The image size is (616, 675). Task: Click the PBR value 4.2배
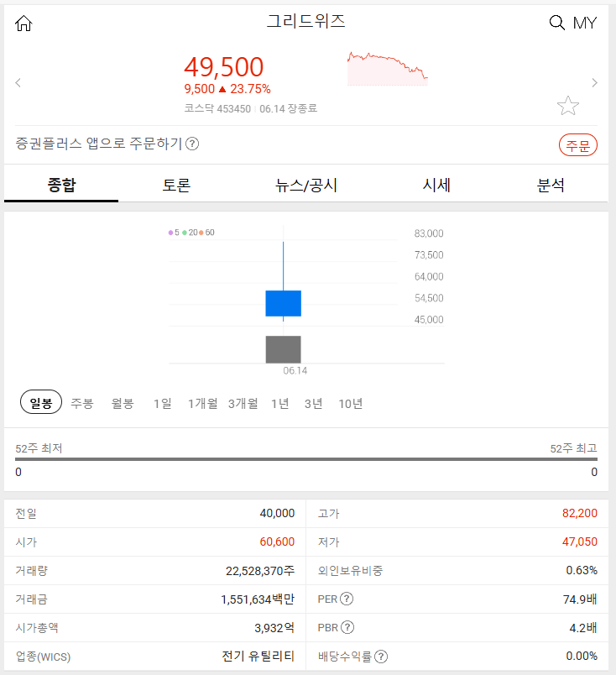(583, 628)
